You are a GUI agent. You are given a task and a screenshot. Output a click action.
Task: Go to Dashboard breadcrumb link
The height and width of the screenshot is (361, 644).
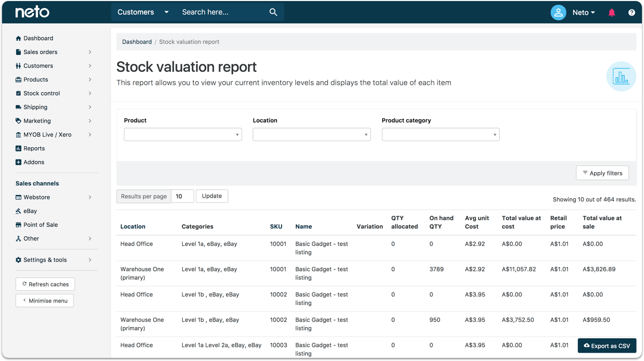coord(137,42)
